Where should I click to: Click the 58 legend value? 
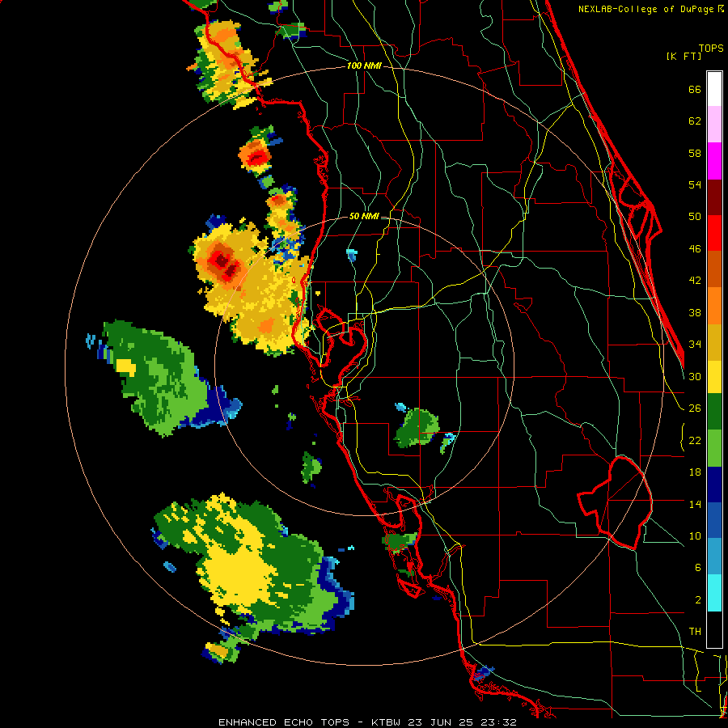click(695, 153)
